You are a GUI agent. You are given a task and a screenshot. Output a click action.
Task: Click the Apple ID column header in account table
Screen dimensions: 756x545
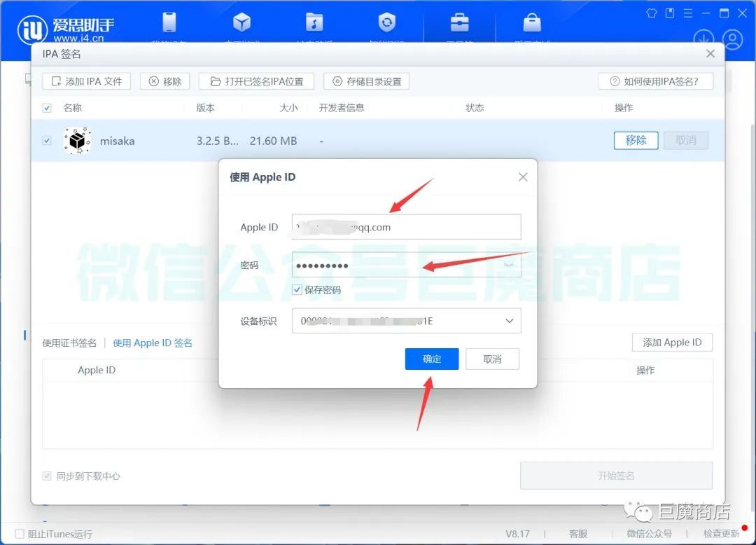[97, 370]
